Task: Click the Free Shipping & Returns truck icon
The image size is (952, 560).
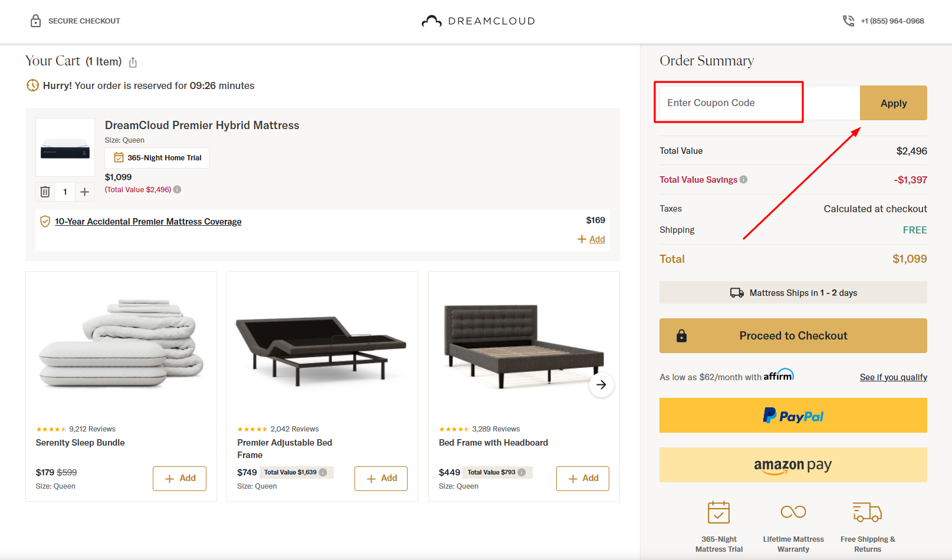Action: pyautogui.click(x=866, y=512)
